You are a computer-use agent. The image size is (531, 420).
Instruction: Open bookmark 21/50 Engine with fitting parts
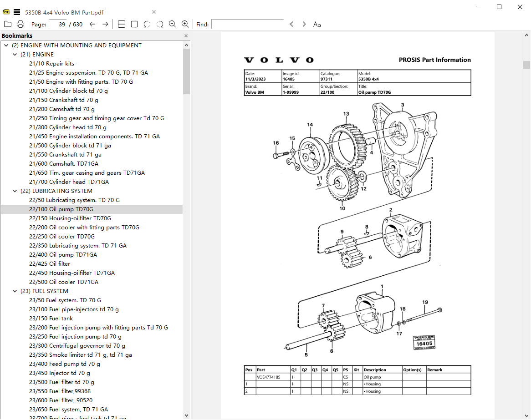pos(81,82)
